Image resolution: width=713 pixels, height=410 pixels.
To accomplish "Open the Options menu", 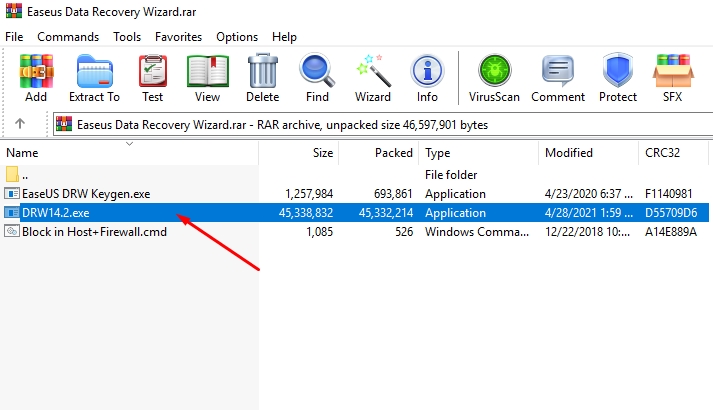I will point(237,37).
